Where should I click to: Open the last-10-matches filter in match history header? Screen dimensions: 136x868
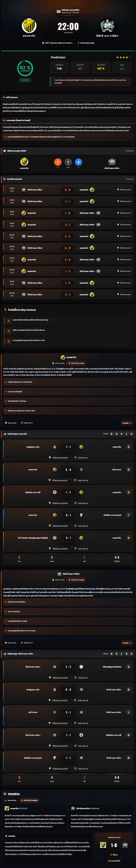130,179
